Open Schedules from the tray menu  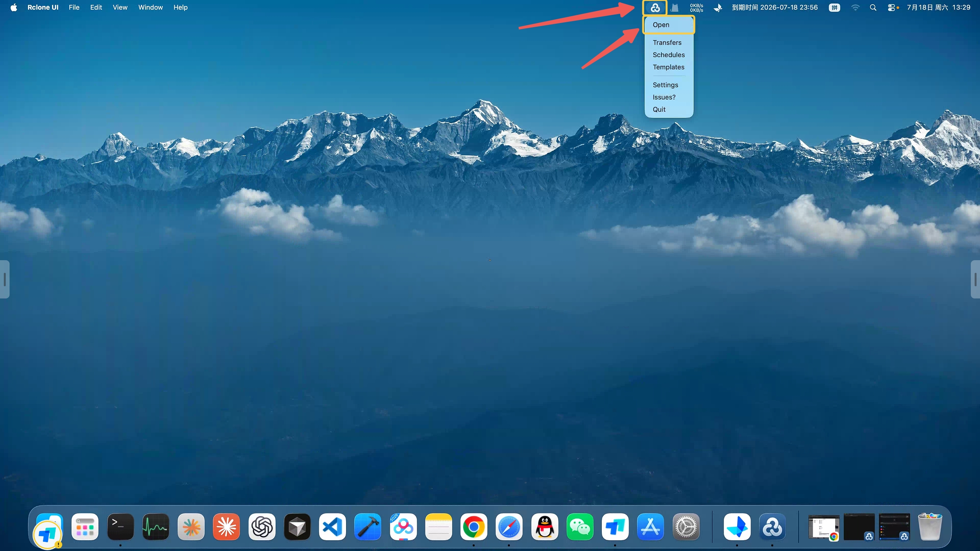[x=669, y=55]
